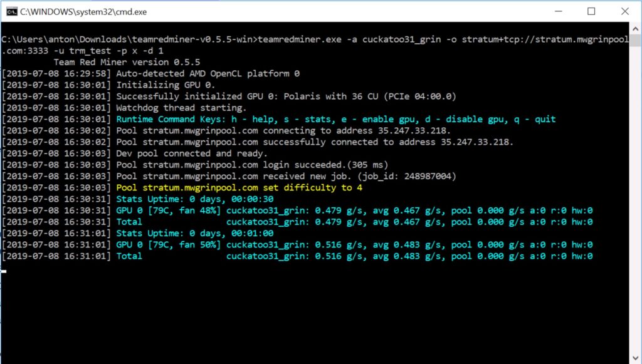Click the vertical scrollbar thumb

(636, 40)
